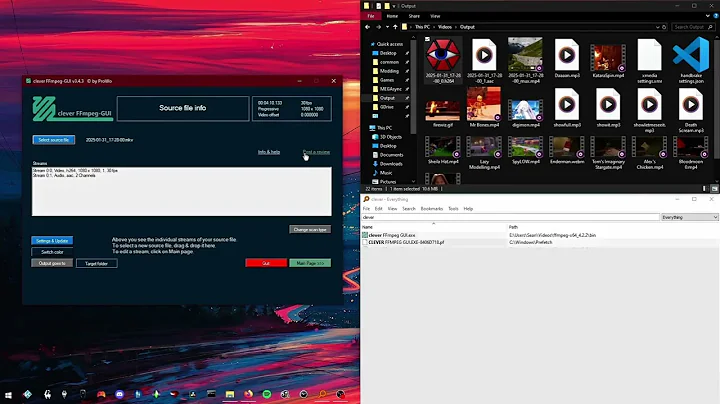The image size is (720, 404).
Task: Open the Explorer recent locations dropdown
Action: [387, 27]
